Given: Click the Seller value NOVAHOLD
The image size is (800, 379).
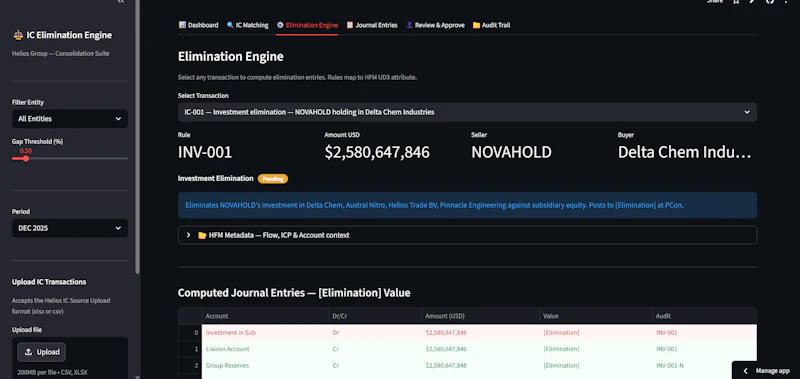Looking at the screenshot, I should point(511,152).
